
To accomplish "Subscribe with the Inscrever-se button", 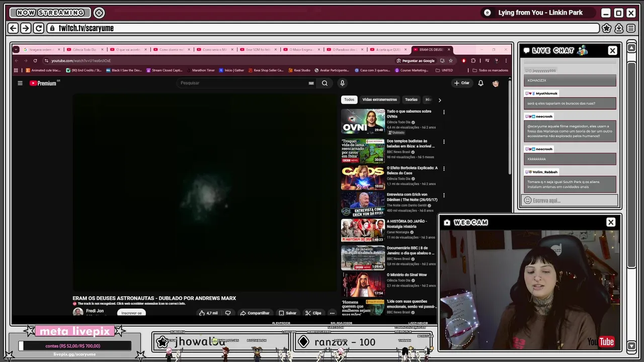I will [131, 313].
